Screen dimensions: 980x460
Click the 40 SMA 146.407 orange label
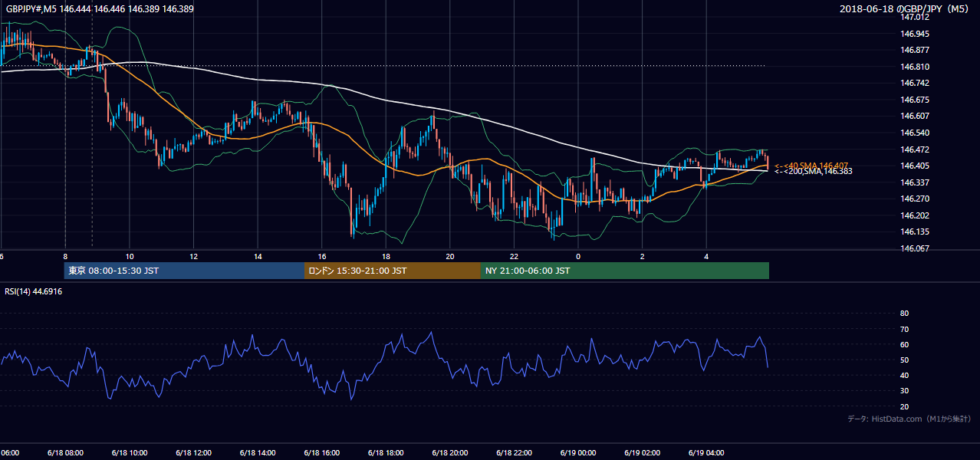click(x=811, y=165)
